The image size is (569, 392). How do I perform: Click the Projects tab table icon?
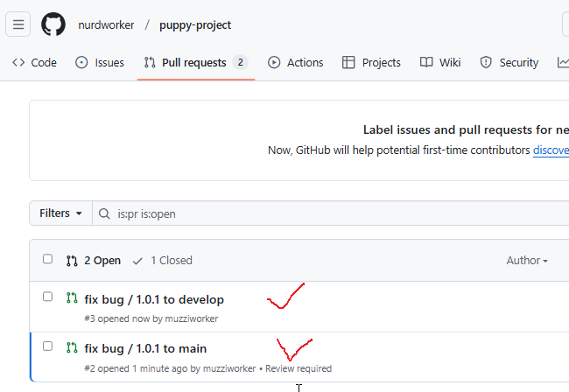pos(348,62)
